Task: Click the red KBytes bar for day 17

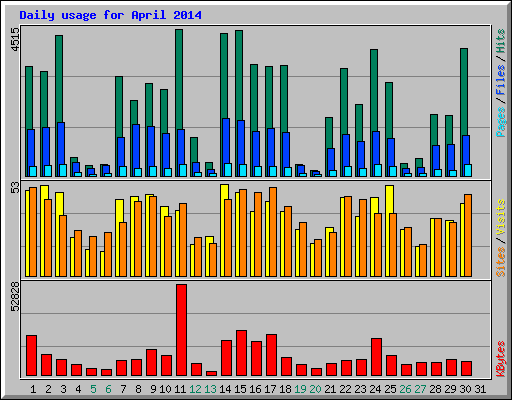Action: 271,355
